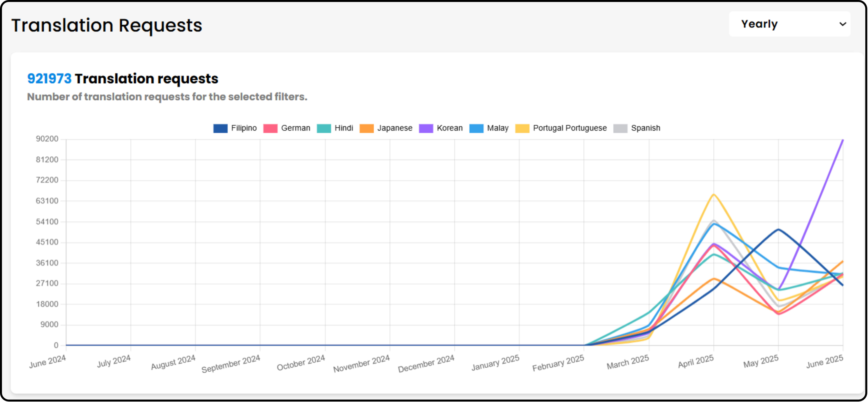The width and height of the screenshot is (868, 402).
Task: Hide the Spanish series via its legend label
Action: (x=646, y=128)
